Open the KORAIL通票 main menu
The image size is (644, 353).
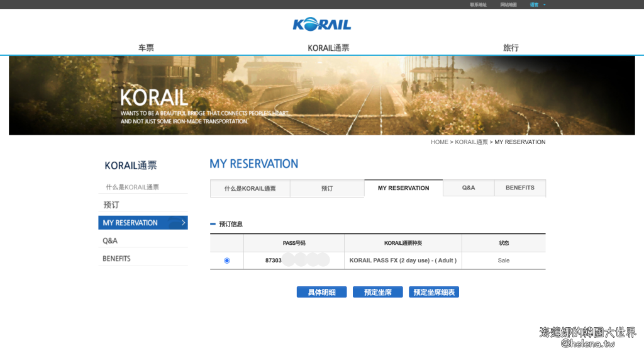pyautogui.click(x=328, y=48)
